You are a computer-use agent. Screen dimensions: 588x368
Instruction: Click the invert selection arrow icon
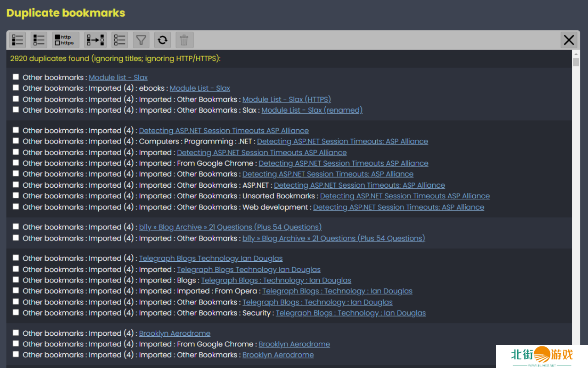click(x=95, y=40)
